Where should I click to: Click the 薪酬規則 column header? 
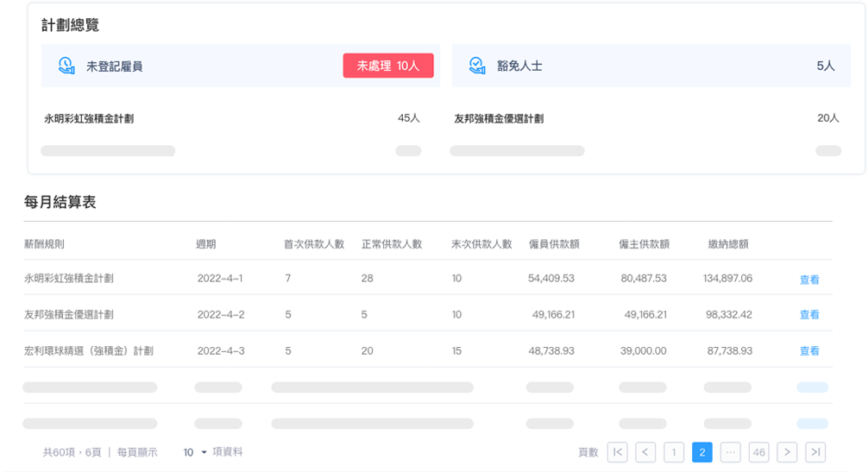pyautogui.click(x=44, y=244)
